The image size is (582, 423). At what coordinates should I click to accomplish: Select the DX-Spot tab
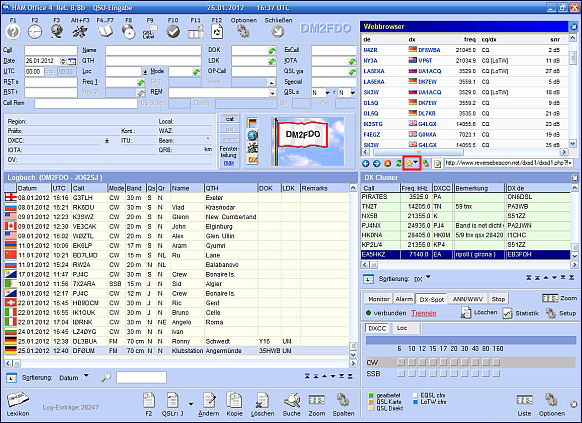pyautogui.click(x=432, y=299)
